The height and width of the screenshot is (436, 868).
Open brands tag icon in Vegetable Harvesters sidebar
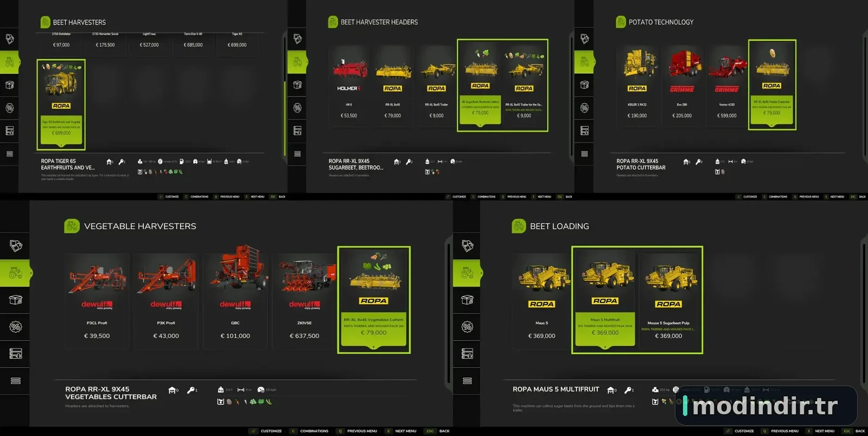16,245
